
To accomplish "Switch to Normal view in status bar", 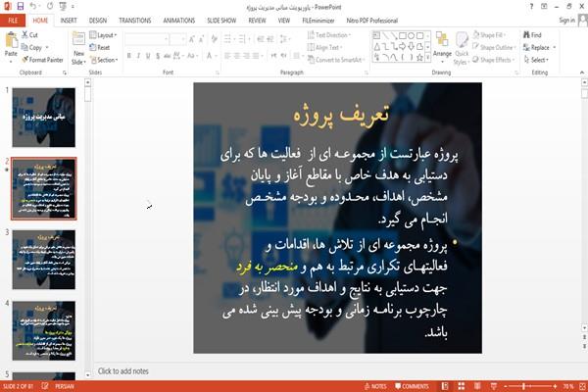I will tap(445, 386).
